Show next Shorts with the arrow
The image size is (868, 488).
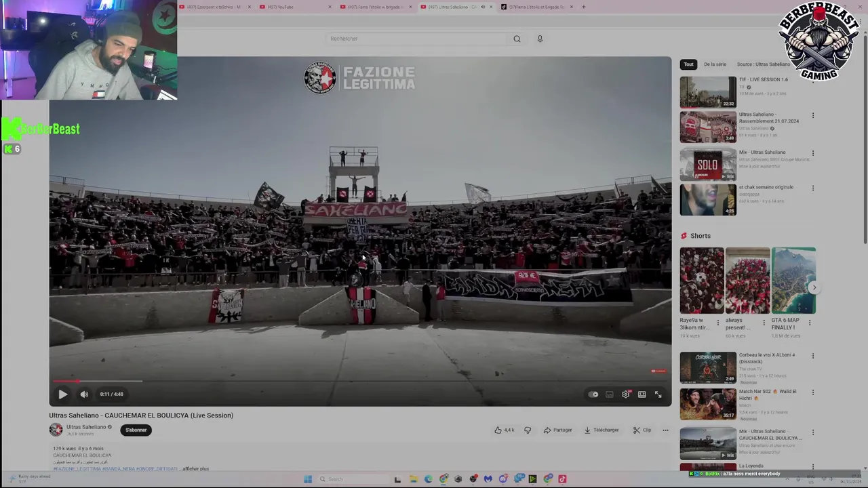[814, 287]
